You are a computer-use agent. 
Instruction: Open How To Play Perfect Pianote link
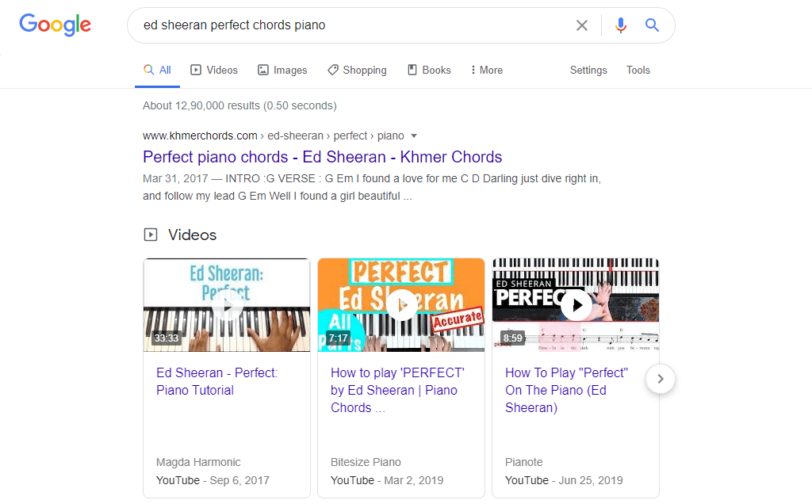[566, 390]
